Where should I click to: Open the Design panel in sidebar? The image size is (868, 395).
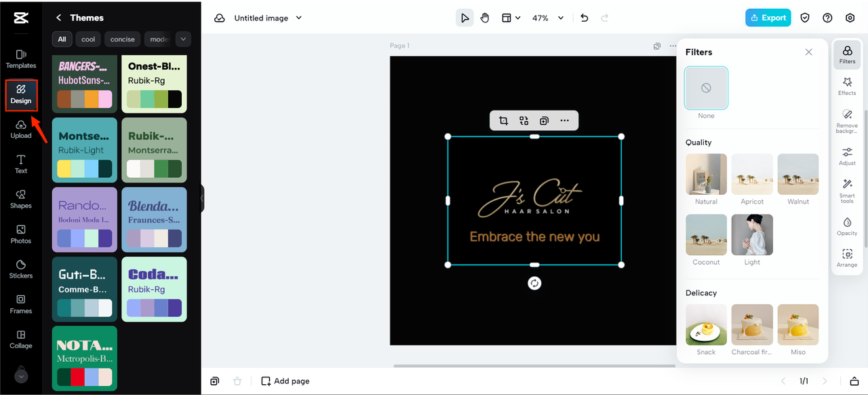21,95
